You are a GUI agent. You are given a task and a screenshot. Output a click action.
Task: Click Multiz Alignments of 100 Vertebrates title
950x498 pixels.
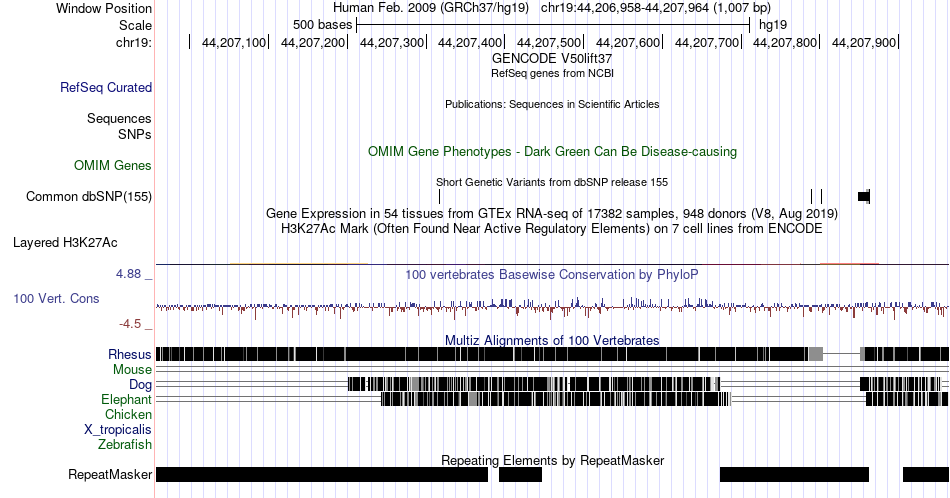coord(552,340)
